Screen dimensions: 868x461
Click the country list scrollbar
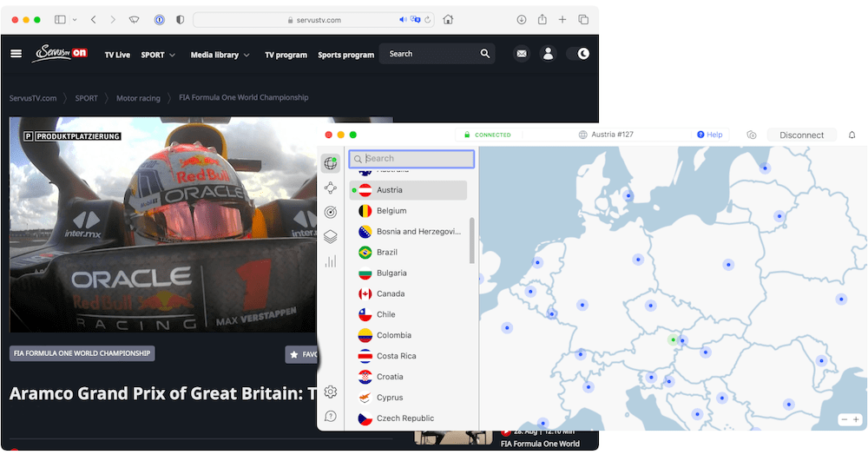tap(472, 240)
